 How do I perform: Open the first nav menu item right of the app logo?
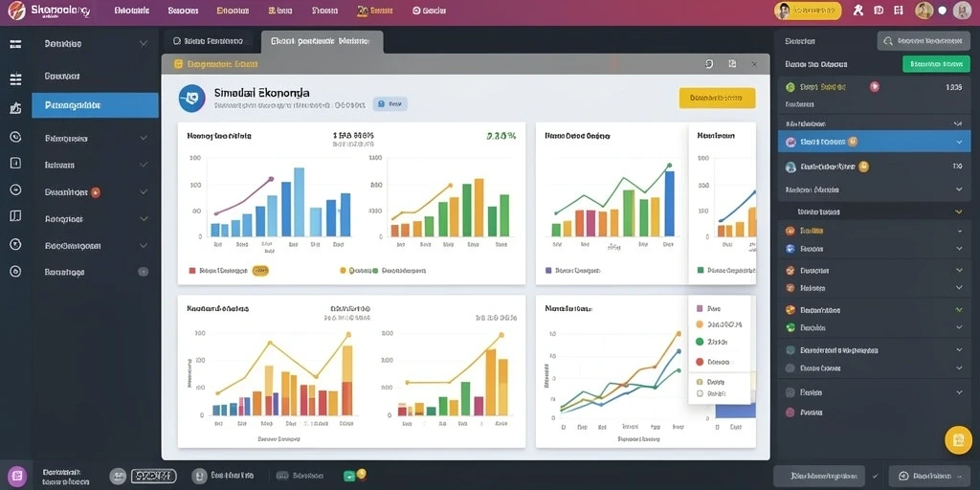click(132, 11)
